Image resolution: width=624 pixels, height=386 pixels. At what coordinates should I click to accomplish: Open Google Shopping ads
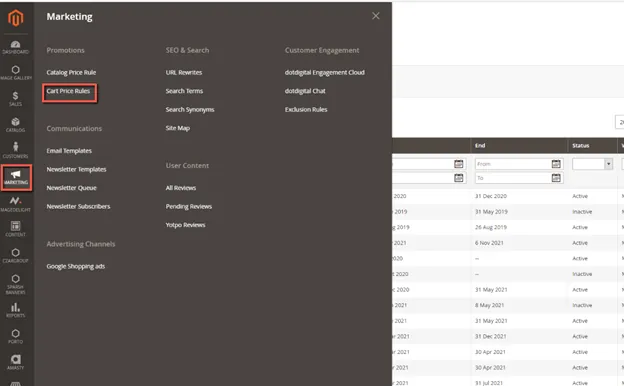[x=76, y=266]
